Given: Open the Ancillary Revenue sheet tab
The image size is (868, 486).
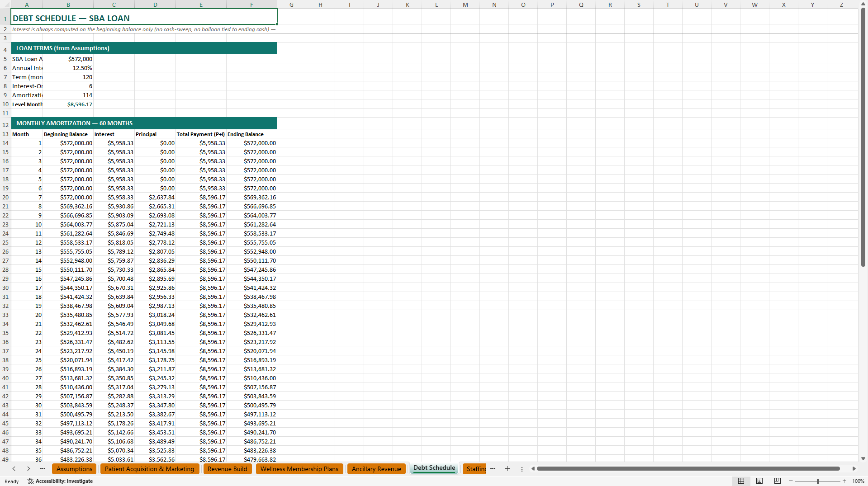Looking at the screenshot, I should pyautogui.click(x=376, y=469).
